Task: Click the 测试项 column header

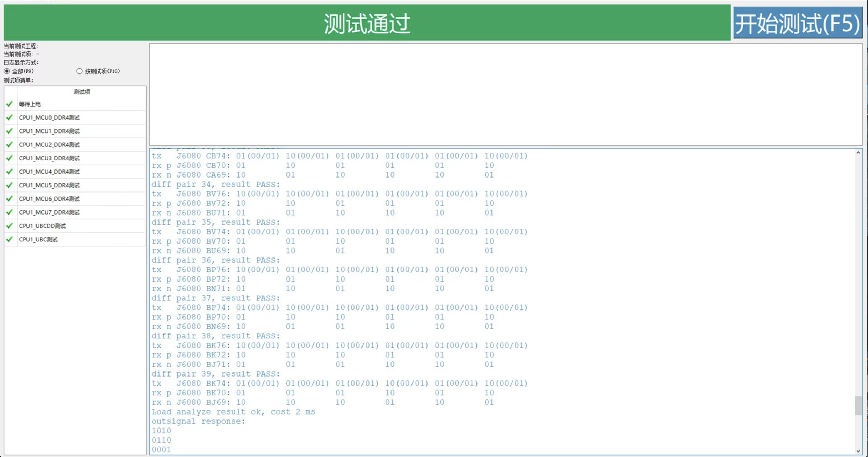Action: point(82,92)
